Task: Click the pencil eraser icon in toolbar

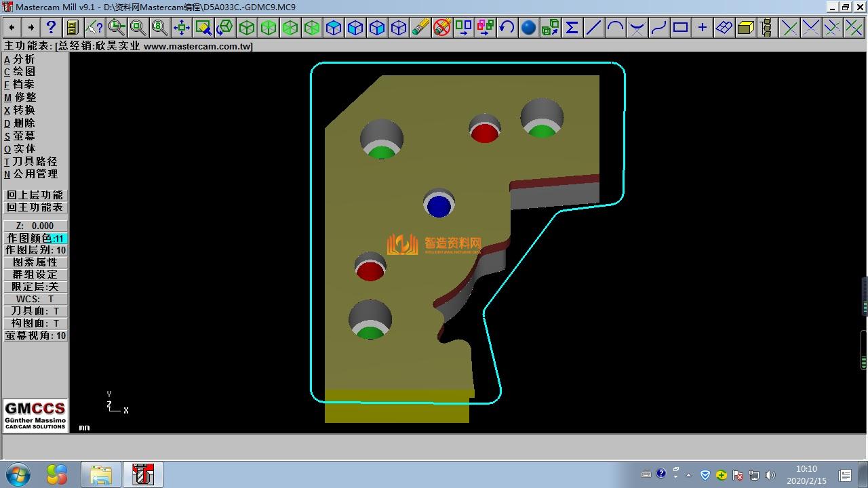Action: [420, 27]
